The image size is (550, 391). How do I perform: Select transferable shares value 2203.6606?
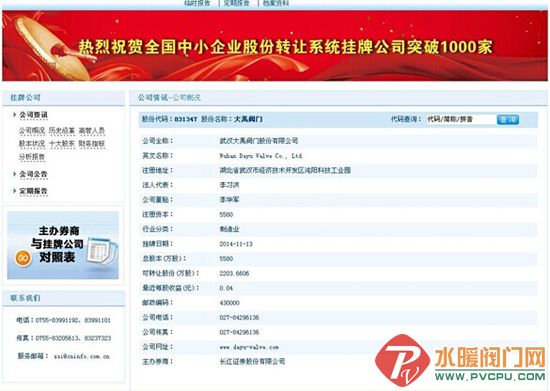click(234, 273)
